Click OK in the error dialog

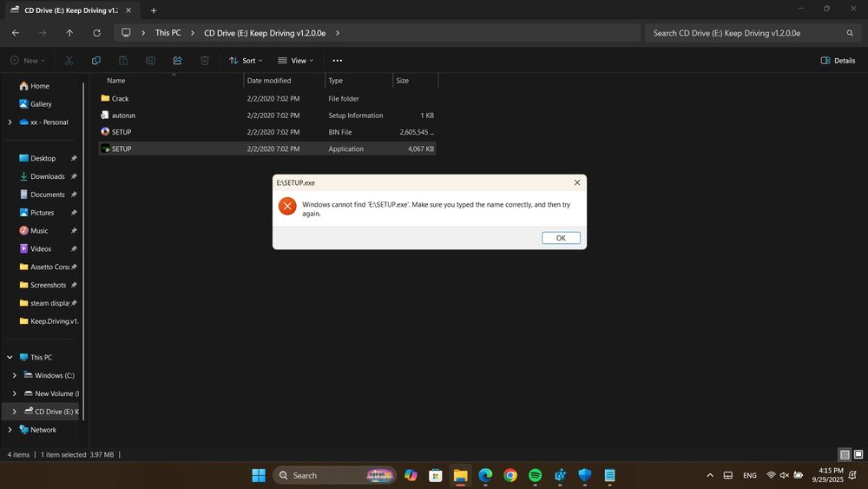point(561,238)
